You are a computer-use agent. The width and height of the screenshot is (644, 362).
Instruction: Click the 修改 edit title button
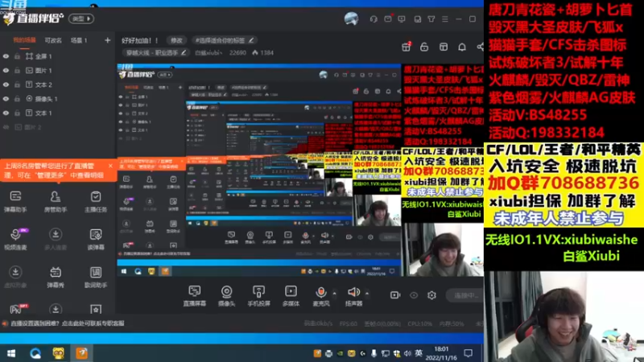(x=176, y=40)
